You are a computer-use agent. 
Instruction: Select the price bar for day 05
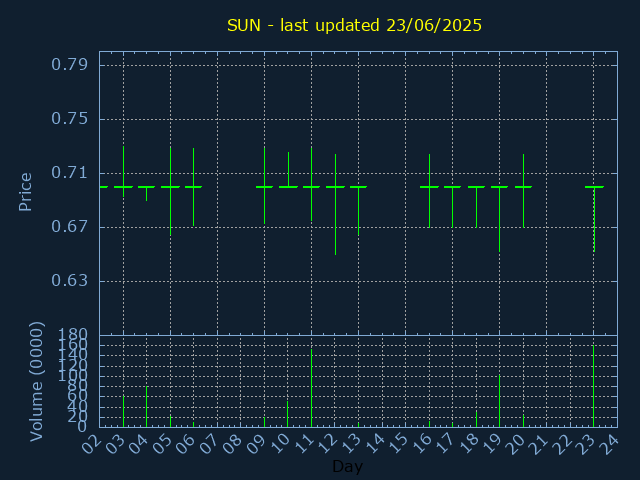click(x=170, y=191)
